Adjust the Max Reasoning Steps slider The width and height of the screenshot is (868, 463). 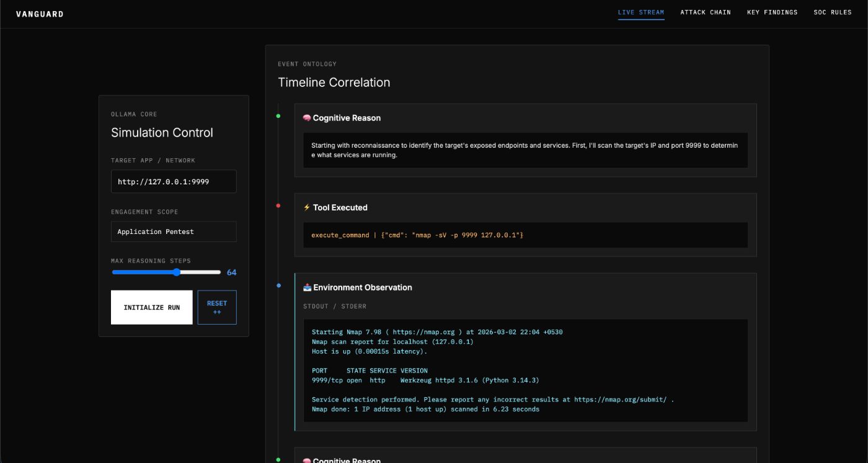[176, 272]
